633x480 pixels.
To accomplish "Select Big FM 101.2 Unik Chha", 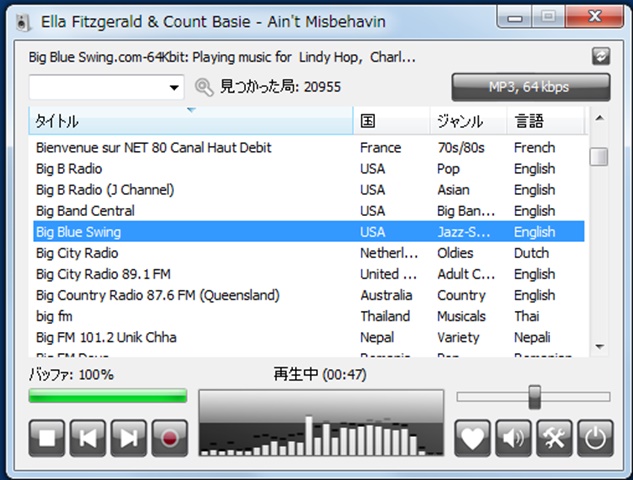I will point(309,337).
